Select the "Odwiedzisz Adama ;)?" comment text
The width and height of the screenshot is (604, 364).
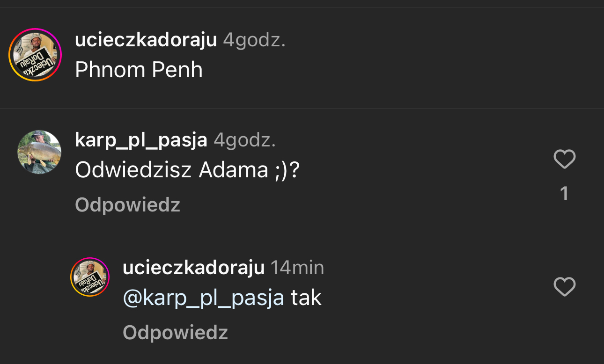[x=187, y=170]
